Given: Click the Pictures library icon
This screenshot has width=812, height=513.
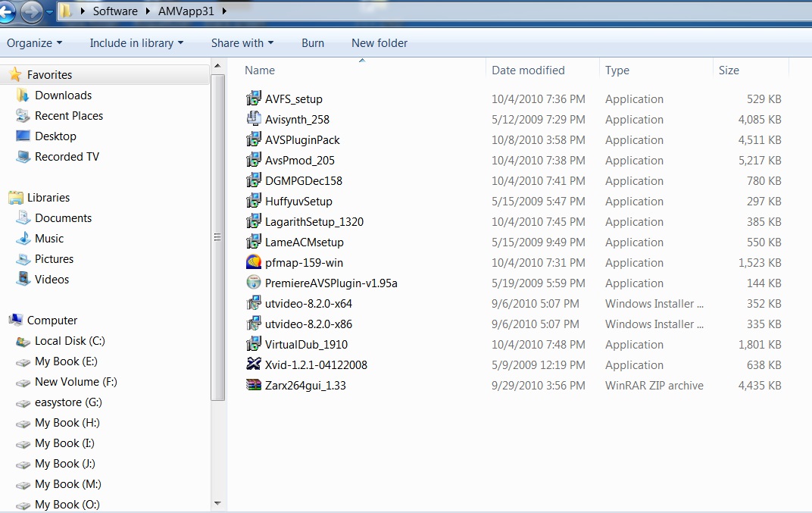Looking at the screenshot, I should [x=23, y=258].
